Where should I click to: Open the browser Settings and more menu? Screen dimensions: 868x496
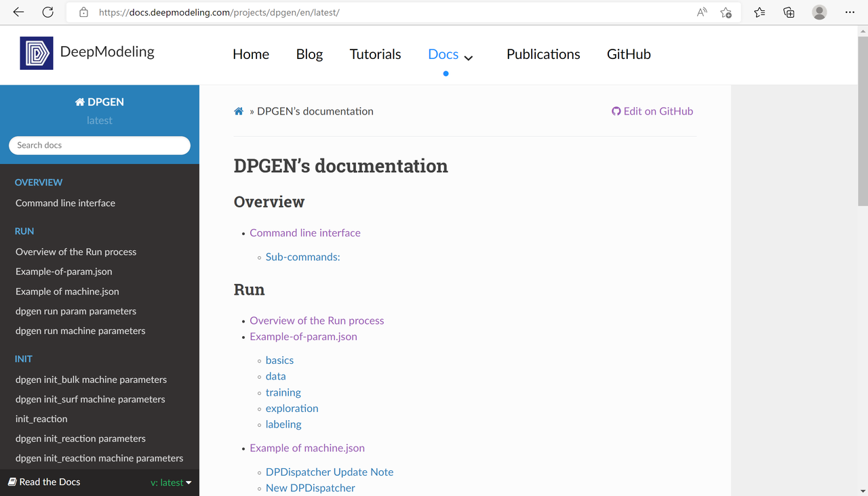pyautogui.click(x=850, y=12)
